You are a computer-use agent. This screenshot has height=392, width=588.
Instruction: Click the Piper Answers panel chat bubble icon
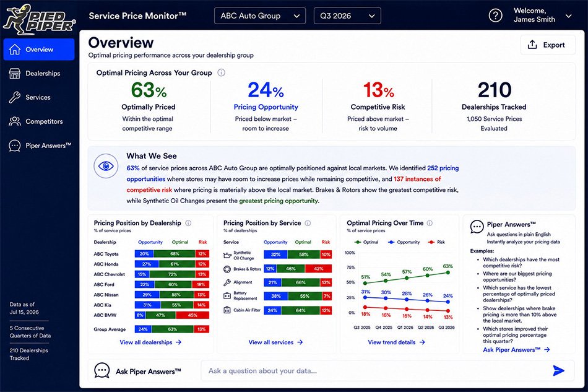(477, 227)
